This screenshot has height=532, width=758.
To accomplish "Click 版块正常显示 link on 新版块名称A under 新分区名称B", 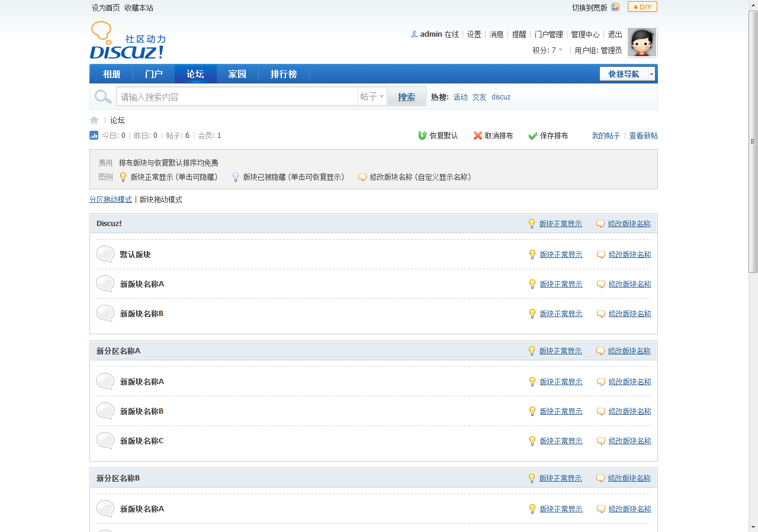I will click(x=561, y=509).
